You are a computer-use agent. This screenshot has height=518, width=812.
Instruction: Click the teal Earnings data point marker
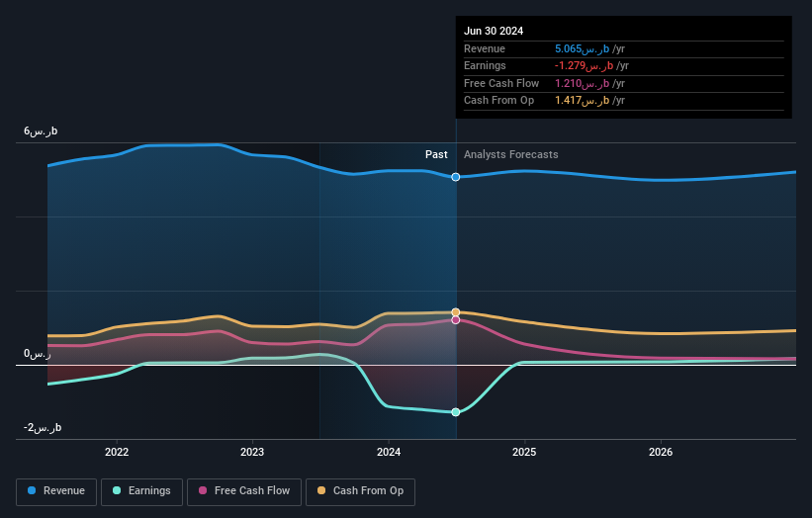click(x=456, y=412)
